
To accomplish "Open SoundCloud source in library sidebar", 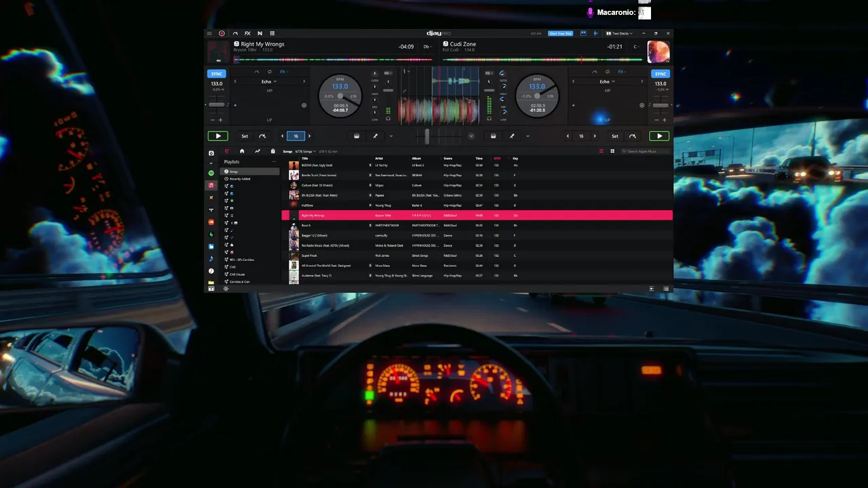I will tap(211, 222).
